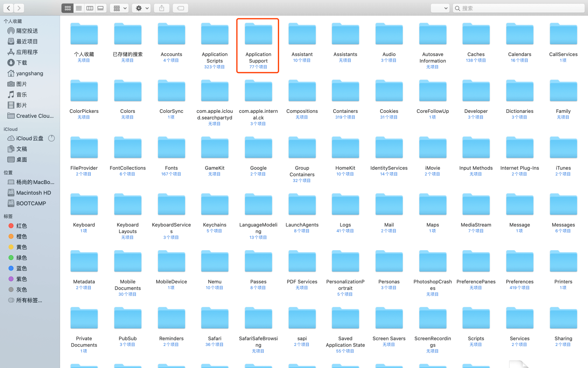
Task: Click the 位置 sidebar section header
Action: click(x=8, y=172)
